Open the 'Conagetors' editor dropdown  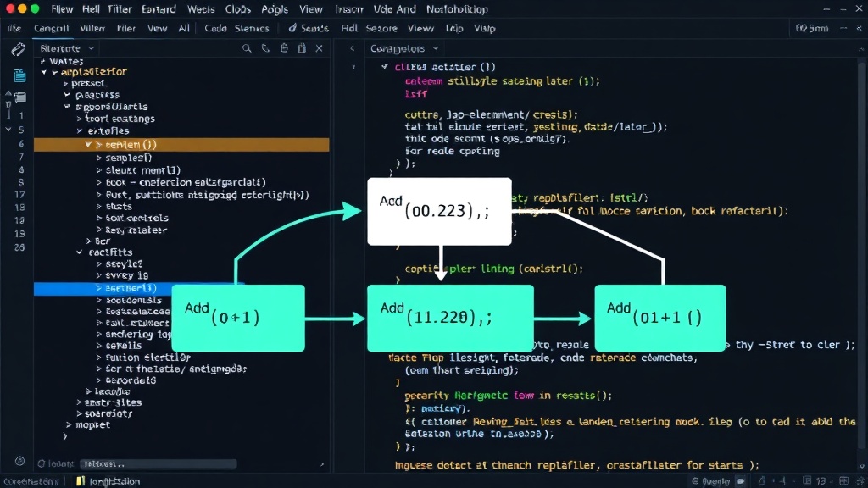click(436, 48)
